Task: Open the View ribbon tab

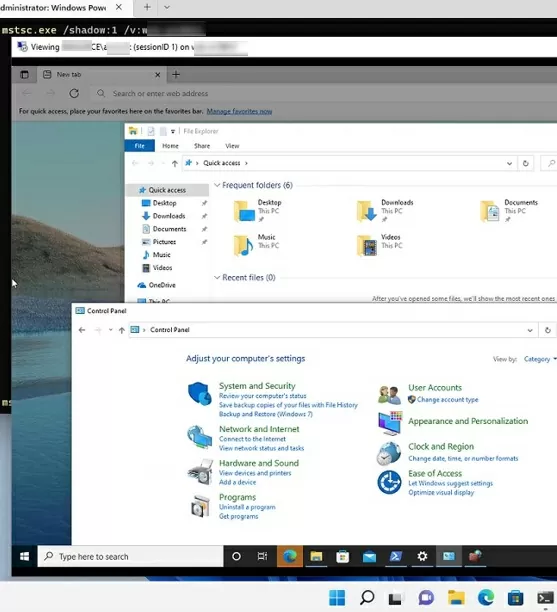Action: click(232, 146)
